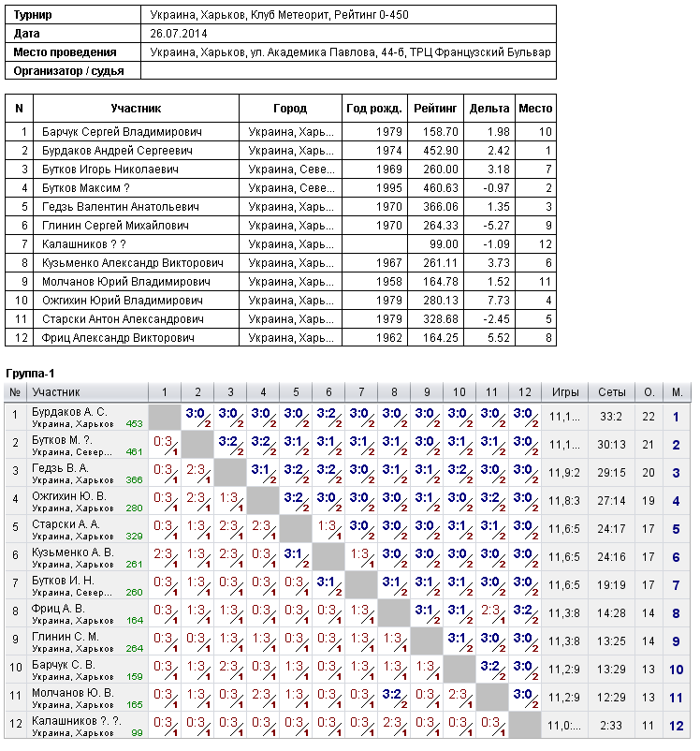The image size is (700, 751).
Task: Click birth year 1958
Action: pyautogui.click(x=388, y=281)
